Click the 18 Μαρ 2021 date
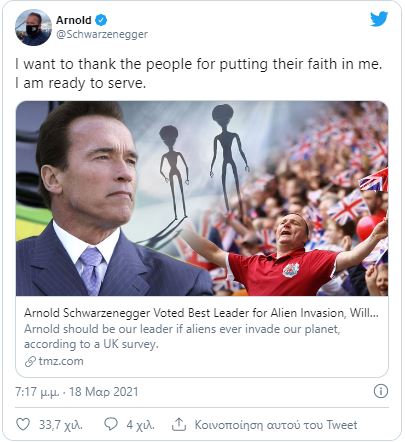Screen dimensions: 405x442 coord(103,392)
